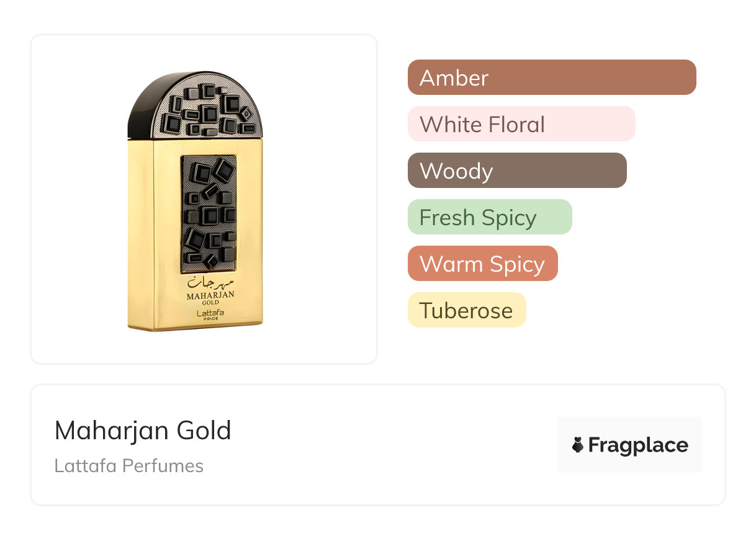Click the Arabic calligraphy on the bottle
The image size is (756, 536).
point(210,284)
